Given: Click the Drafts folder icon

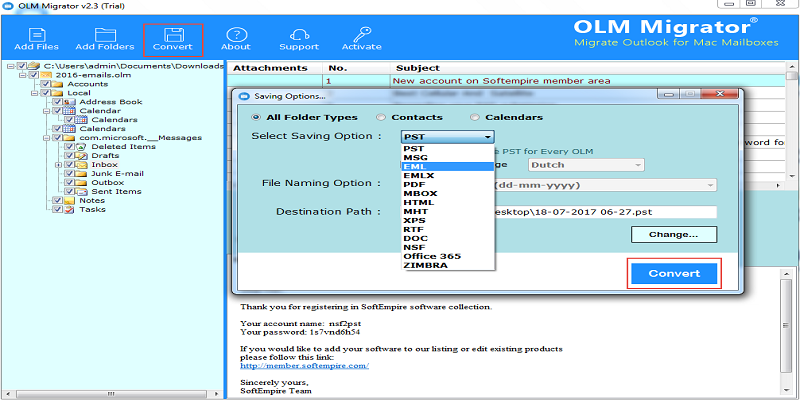Looking at the screenshot, I should 82,156.
